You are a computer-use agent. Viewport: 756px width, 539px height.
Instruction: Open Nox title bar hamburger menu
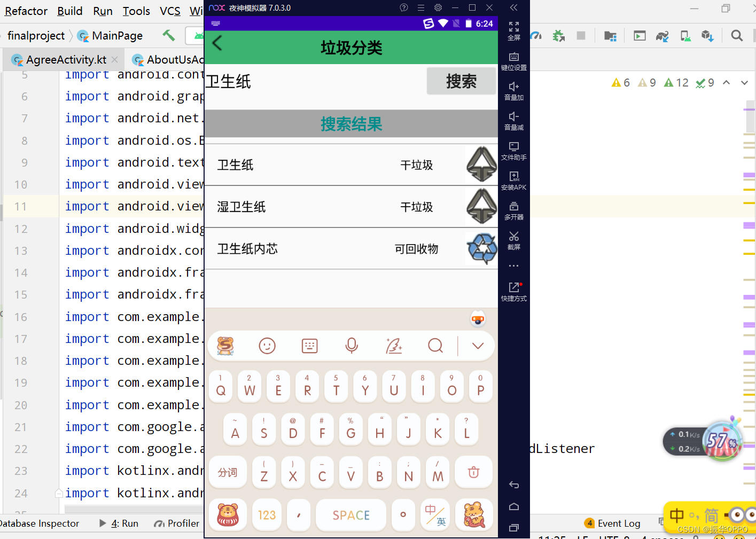click(x=421, y=7)
